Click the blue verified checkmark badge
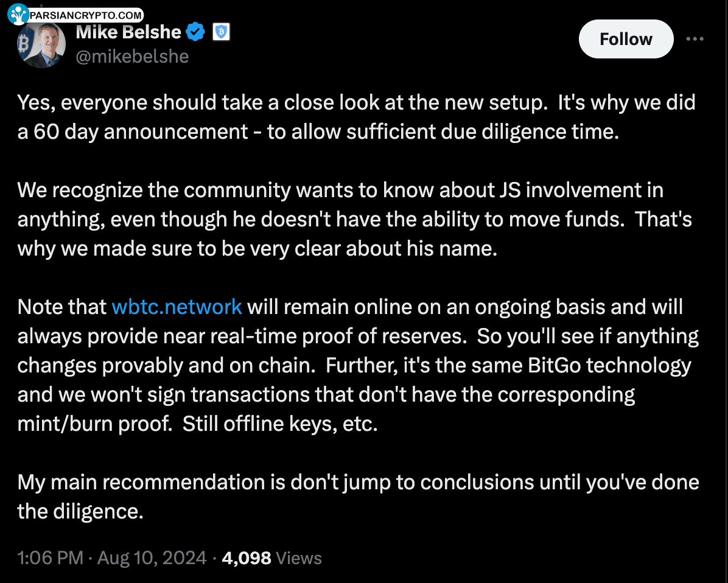 [x=196, y=32]
